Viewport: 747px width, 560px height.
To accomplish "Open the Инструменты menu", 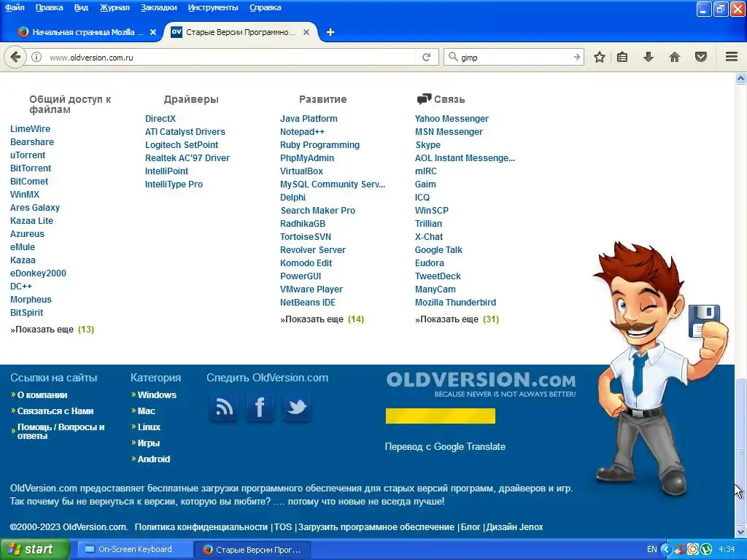I will click(x=213, y=7).
